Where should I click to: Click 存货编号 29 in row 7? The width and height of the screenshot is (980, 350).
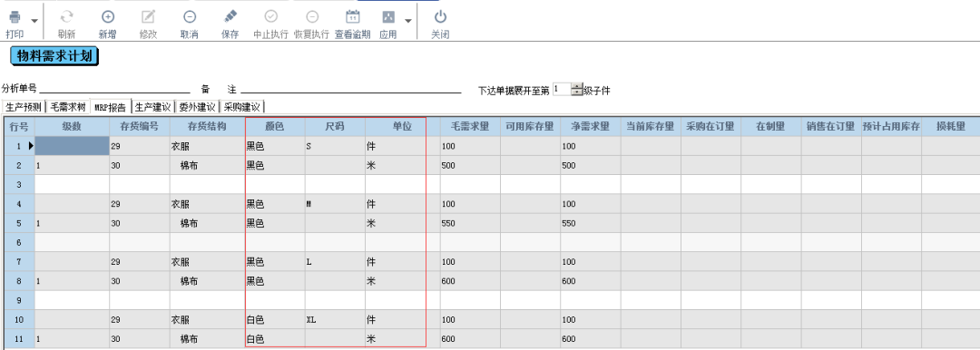[140, 262]
